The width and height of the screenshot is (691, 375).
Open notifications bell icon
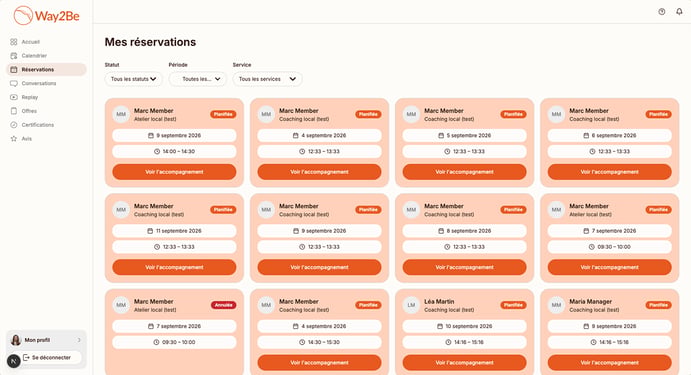pos(679,12)
